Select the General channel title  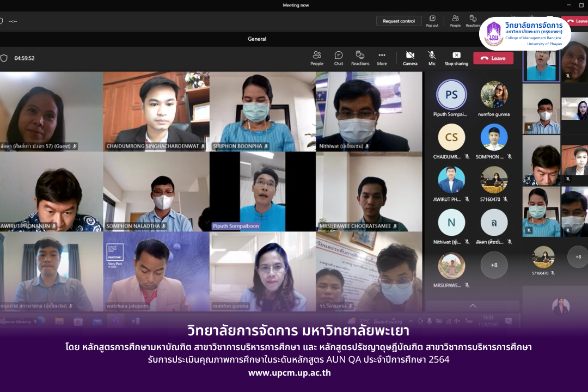pyautogui.click(x=257, y=39)
